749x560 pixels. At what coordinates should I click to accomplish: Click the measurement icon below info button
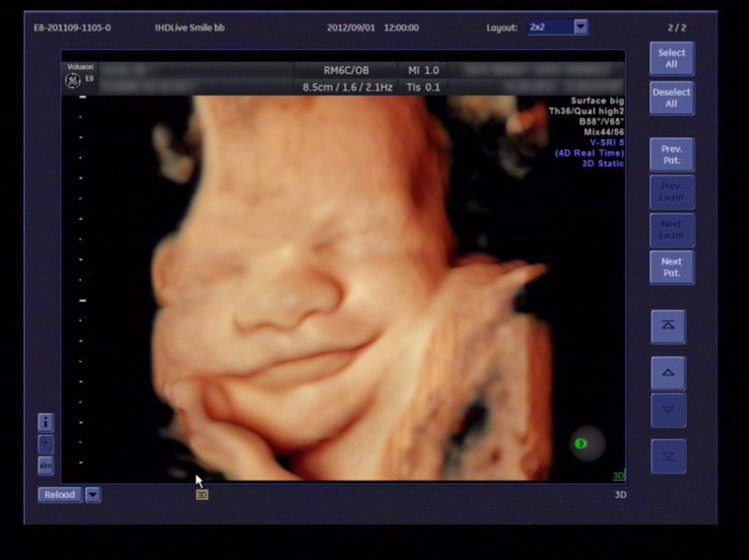[x=45, y=444]
